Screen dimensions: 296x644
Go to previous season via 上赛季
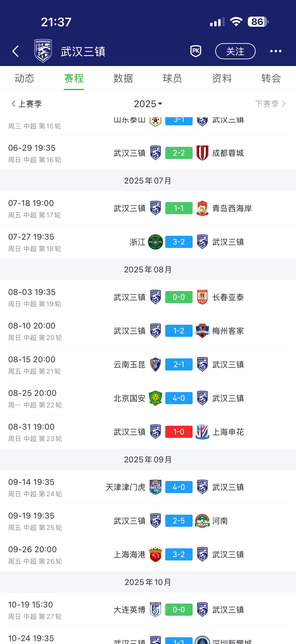point(26,104)
